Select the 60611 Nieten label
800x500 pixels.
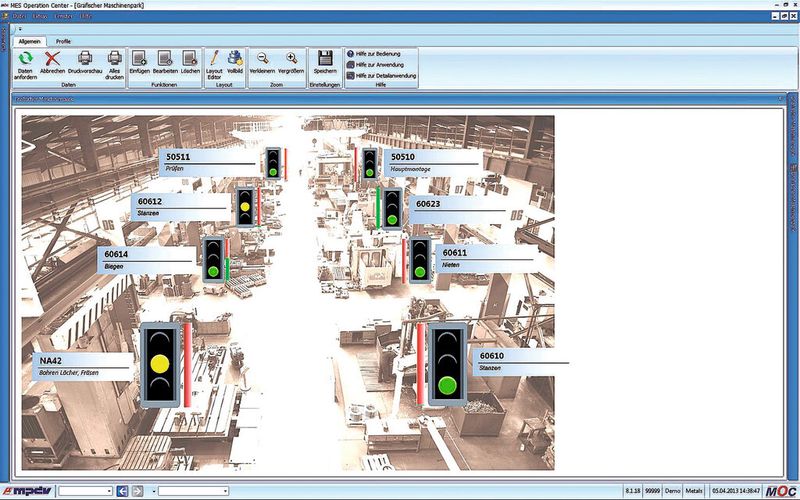(487, 259)
